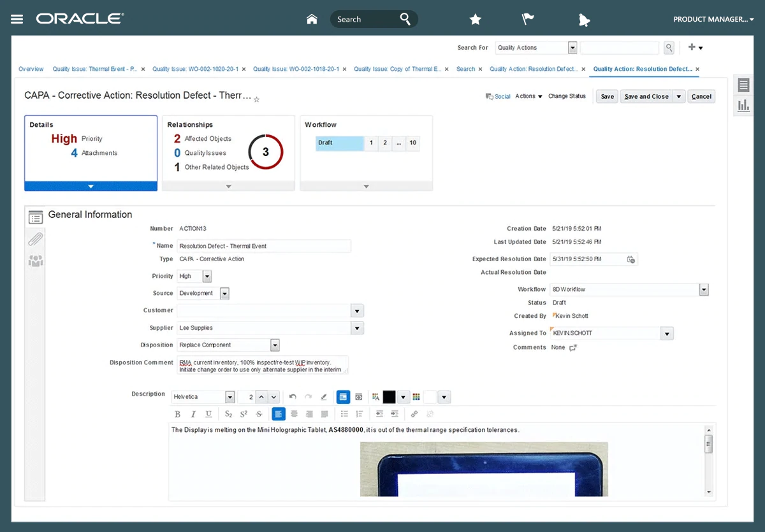Open the calendar picker for Expected Resolution Date
765x532 pixels.
click(630, 259)
